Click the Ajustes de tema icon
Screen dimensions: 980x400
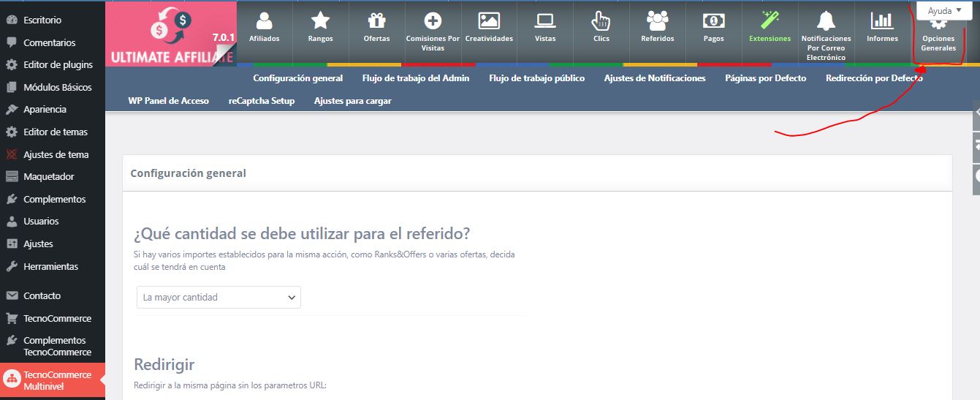(x=12, y=154)
